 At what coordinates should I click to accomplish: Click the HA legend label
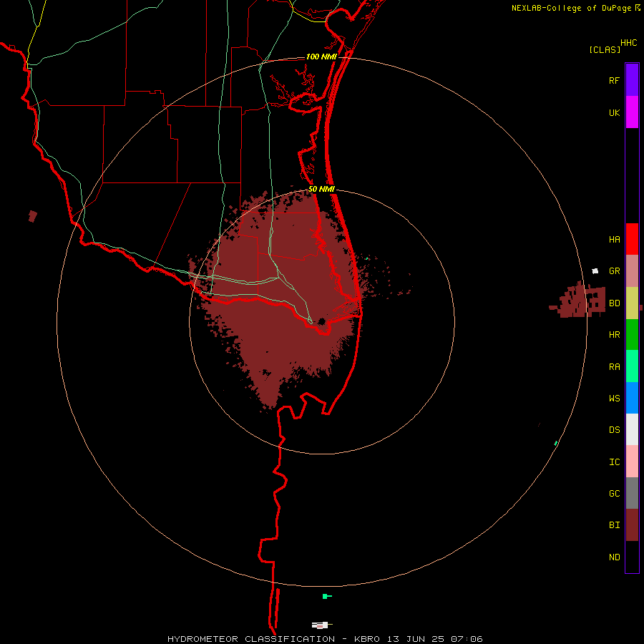coord(614,240)
